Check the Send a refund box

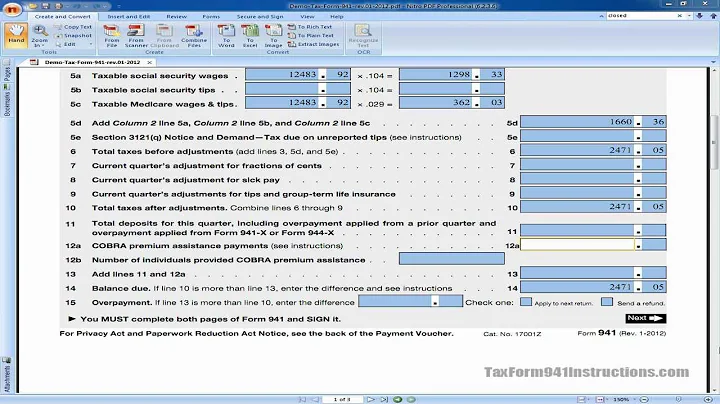[x=607, y=302]
